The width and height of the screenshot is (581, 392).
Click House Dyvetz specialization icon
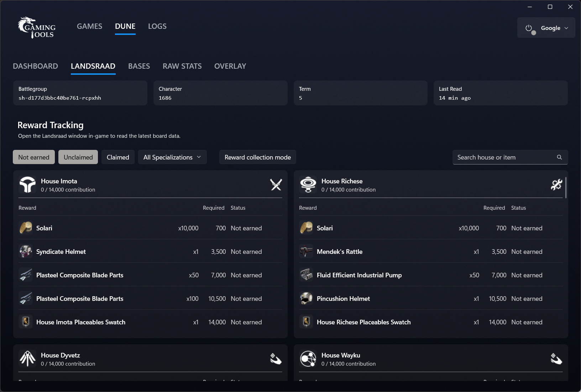click(276, 359)
